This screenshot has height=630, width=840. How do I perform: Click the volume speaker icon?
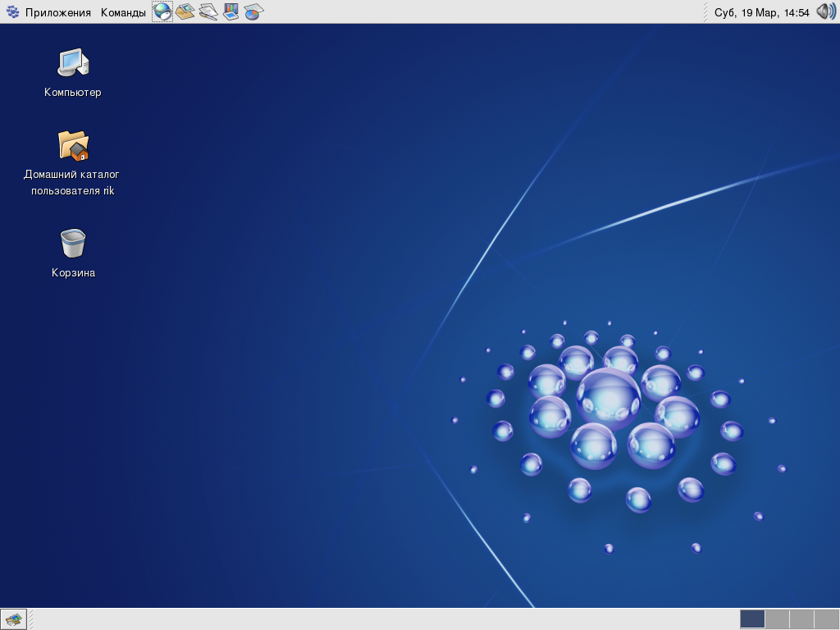pyautogui.click(x=825, y=11)
